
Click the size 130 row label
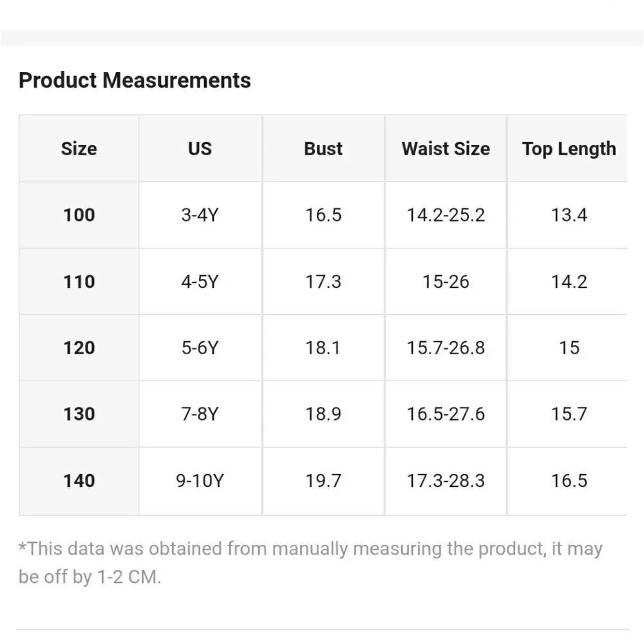click(79, 414)
